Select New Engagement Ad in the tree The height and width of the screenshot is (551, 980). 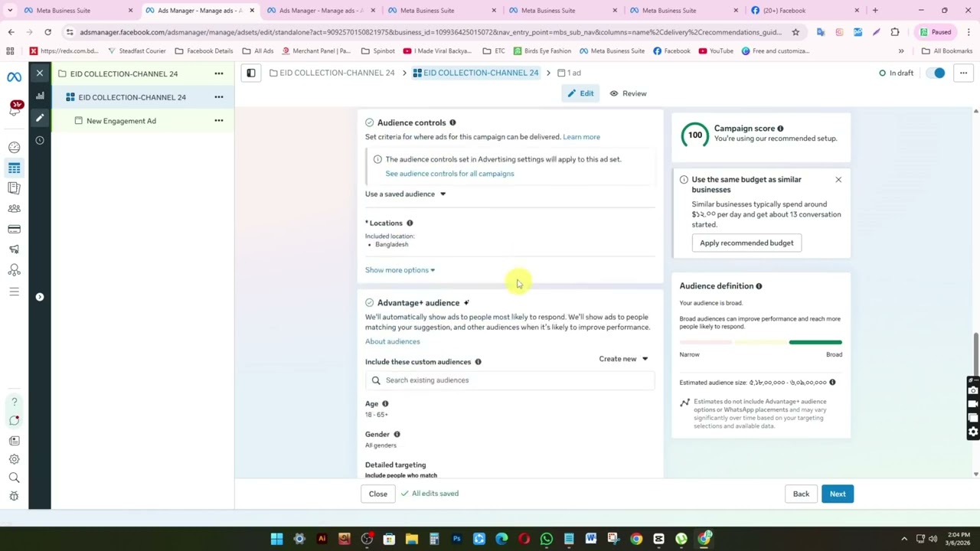click(121, 121)
